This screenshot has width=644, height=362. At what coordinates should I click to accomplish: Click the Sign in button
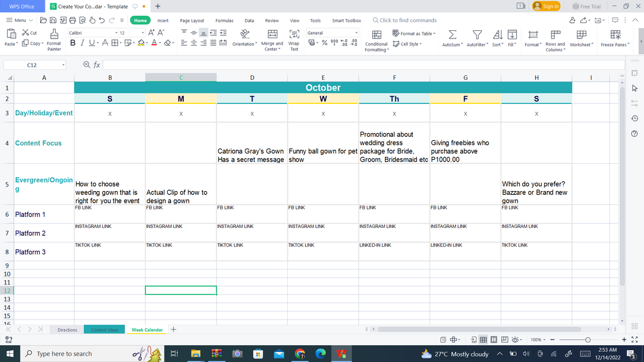546,6
